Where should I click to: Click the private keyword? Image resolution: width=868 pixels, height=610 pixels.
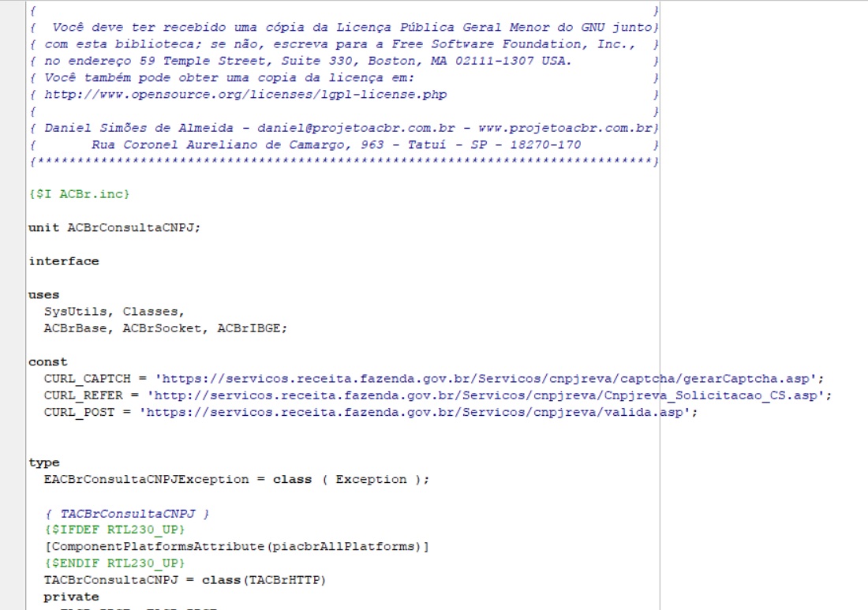tap(71, 597)
